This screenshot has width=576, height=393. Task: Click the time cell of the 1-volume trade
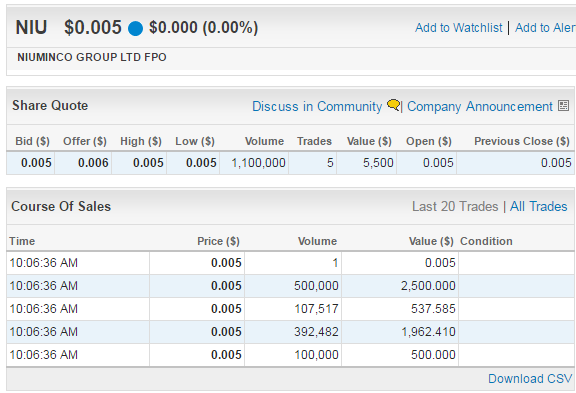point(43,263)
